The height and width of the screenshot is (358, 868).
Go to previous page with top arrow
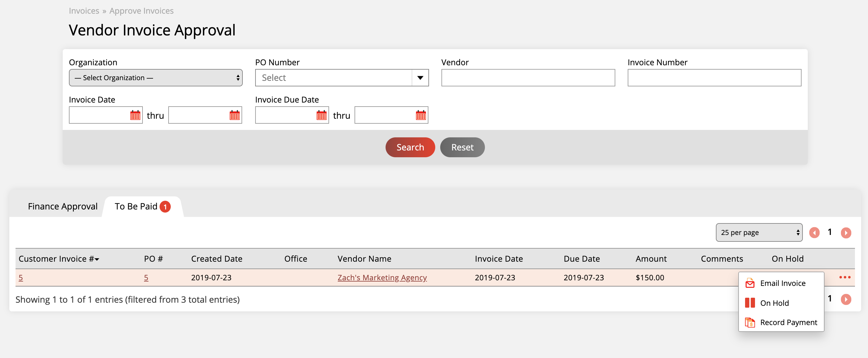coord(814,232)
